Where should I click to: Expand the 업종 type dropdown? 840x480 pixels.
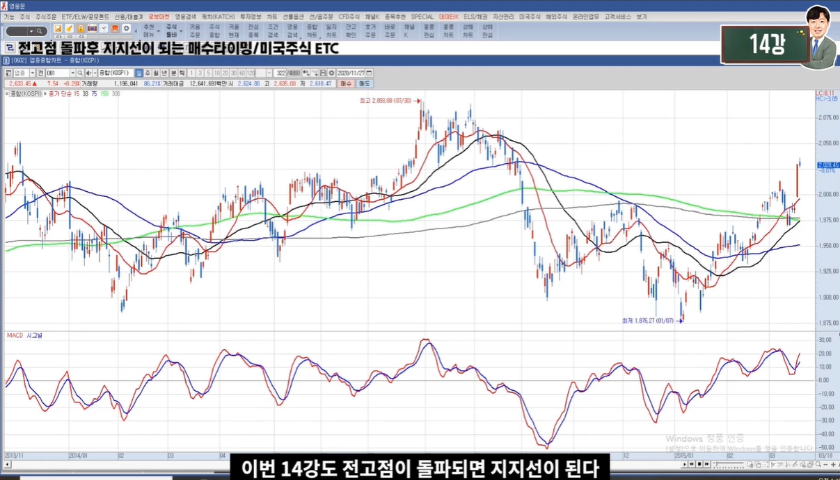31,73
